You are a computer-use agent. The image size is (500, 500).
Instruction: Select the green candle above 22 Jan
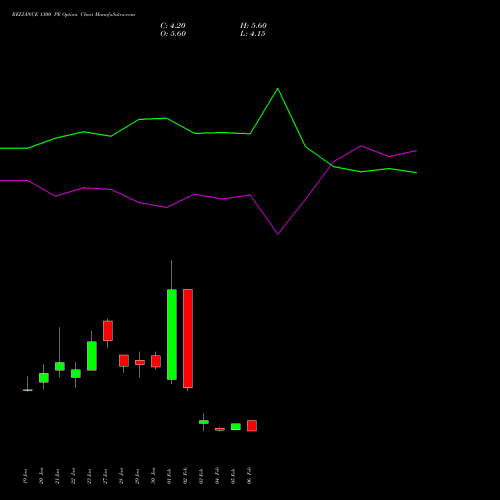pyautogui.click(x=76, y=373)
